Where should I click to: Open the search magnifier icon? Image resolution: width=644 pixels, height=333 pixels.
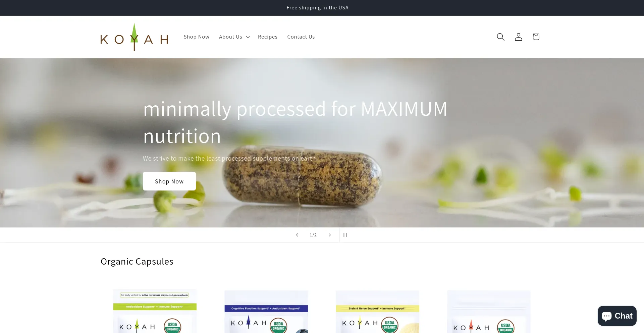tap(500, 37)
